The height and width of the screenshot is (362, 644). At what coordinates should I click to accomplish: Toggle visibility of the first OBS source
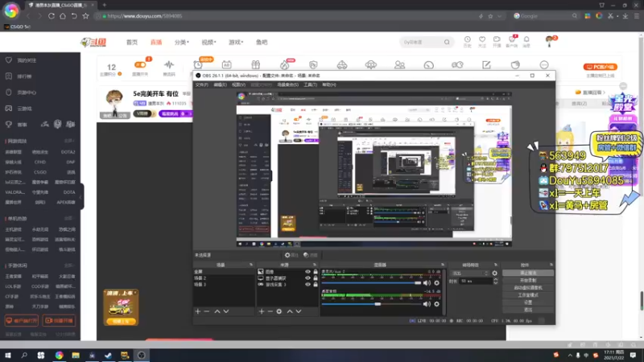click(308, 272)
